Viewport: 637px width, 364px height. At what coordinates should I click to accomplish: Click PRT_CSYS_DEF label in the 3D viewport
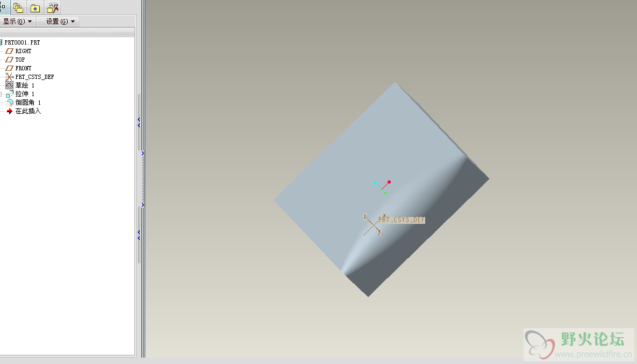coord(402,220)
